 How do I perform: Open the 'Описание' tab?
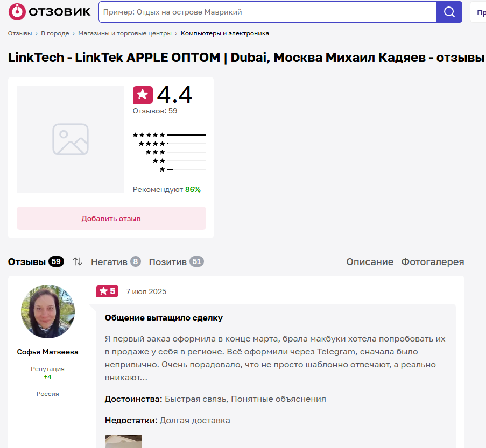click(370, 262)
